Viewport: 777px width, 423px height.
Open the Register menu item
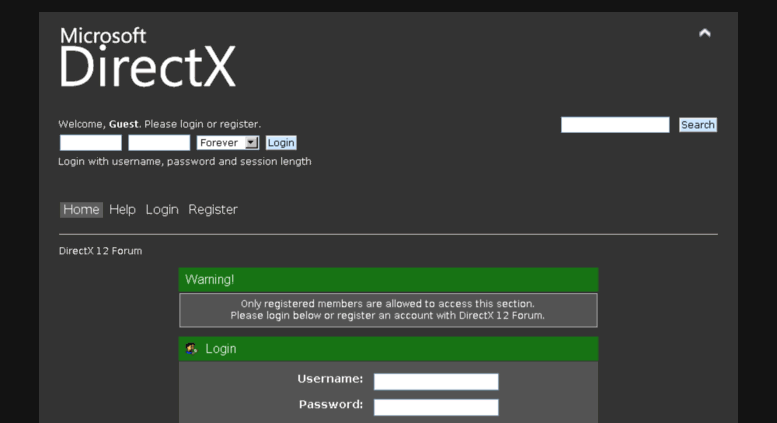pos(213,210)
